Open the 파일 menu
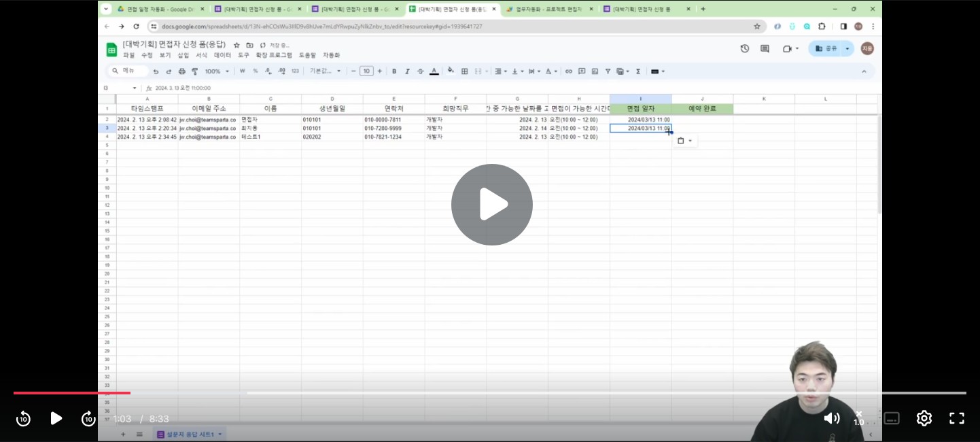Image resolution: width=980 pixels, height=442 pixels. [x=129, y=56]
